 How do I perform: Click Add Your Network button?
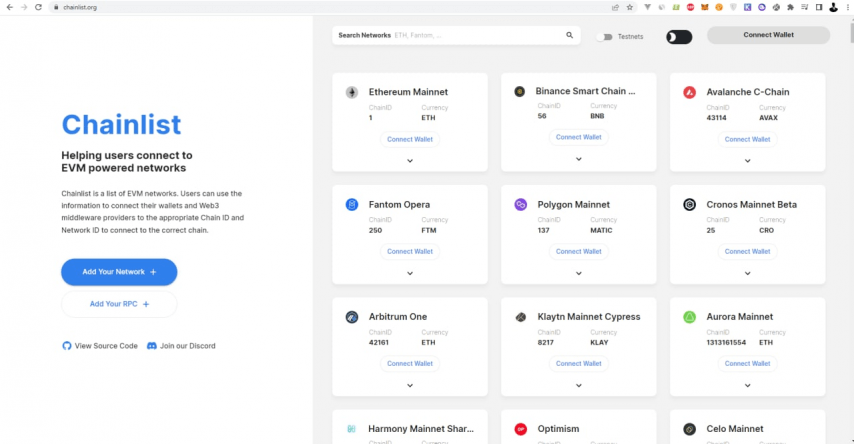point(119,272)
